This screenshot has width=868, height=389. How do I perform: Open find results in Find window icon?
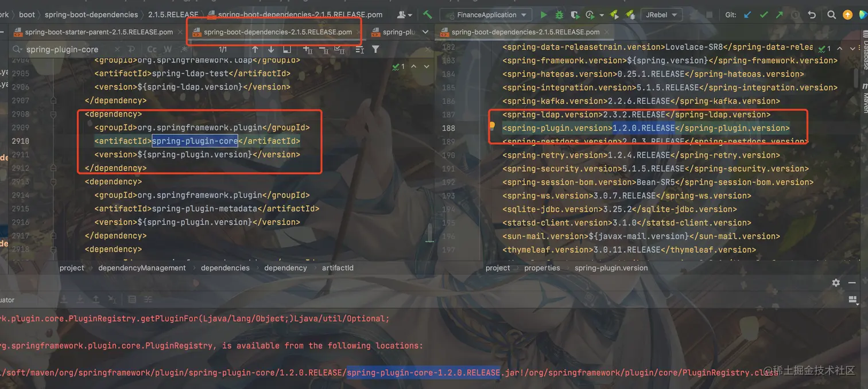[x=287, y=49]
